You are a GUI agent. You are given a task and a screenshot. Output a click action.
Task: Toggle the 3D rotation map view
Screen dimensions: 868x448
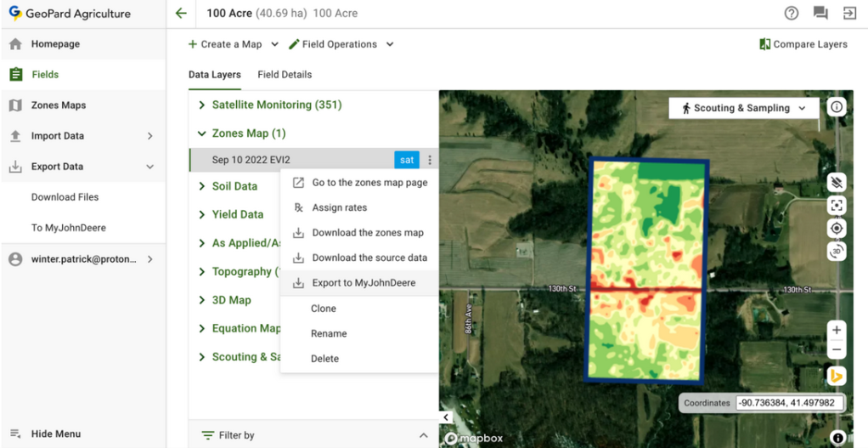click(837, 252)
